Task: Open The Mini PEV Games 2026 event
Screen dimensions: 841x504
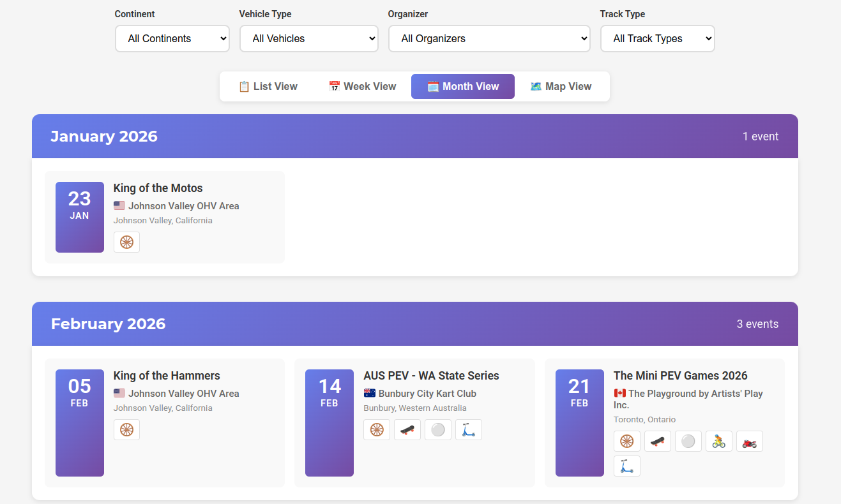Action: pyautogui.click(x=681, y=376)
